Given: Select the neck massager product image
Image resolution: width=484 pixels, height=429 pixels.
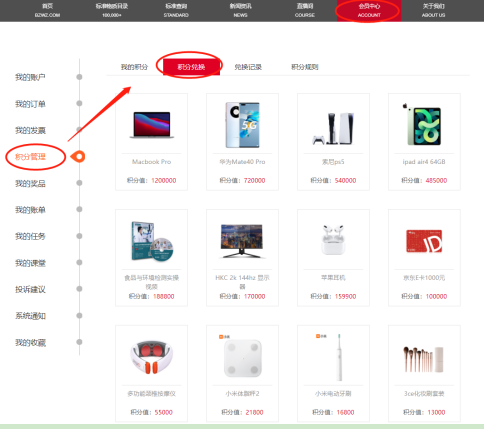Looking at the screenshot, I should (152, 357).
